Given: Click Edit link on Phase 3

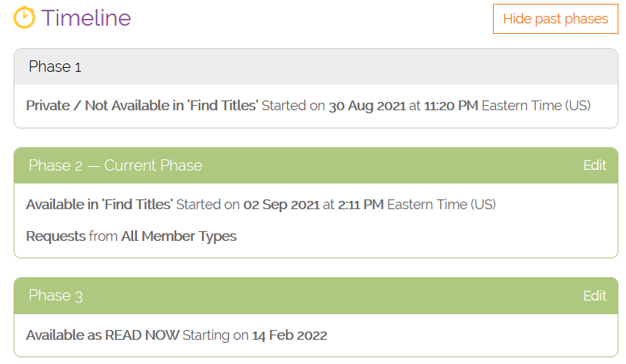Looking at the screenshot, I should (594, 295).
